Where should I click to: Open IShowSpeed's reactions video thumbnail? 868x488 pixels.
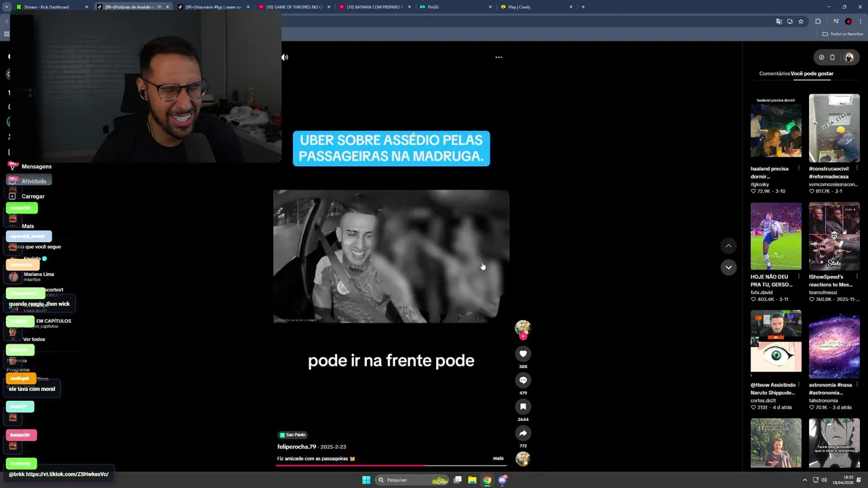click(x=834, y=236)
